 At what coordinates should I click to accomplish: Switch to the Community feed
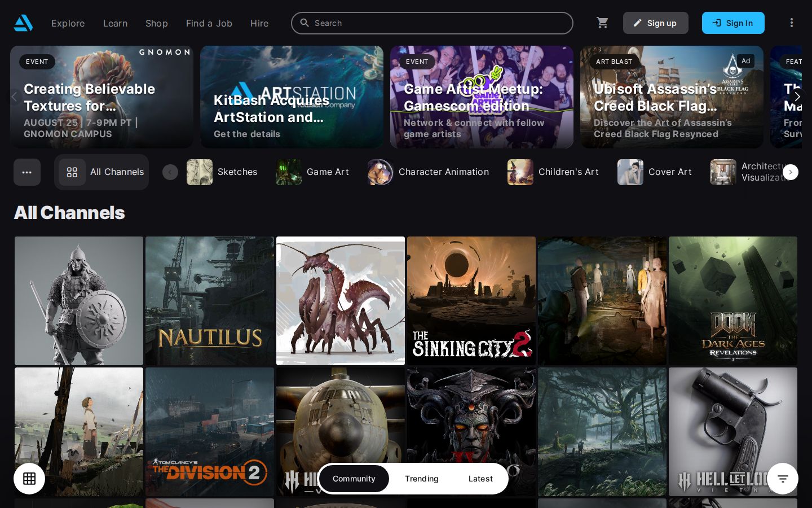point(354,479)
